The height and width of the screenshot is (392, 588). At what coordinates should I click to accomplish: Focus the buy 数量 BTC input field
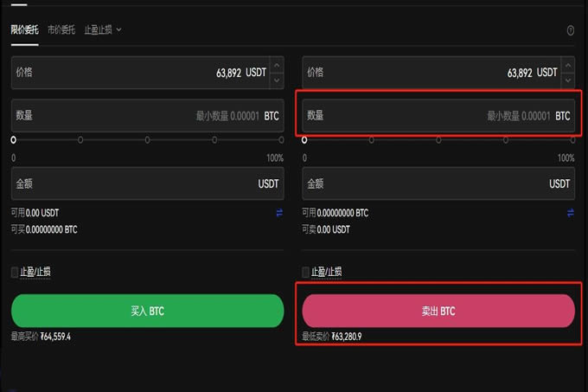pyautogui.click(x=147, y=116)
